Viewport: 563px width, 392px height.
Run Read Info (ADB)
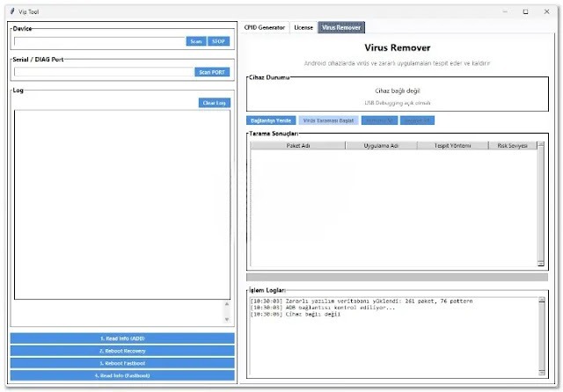click(x=122, y=338)
